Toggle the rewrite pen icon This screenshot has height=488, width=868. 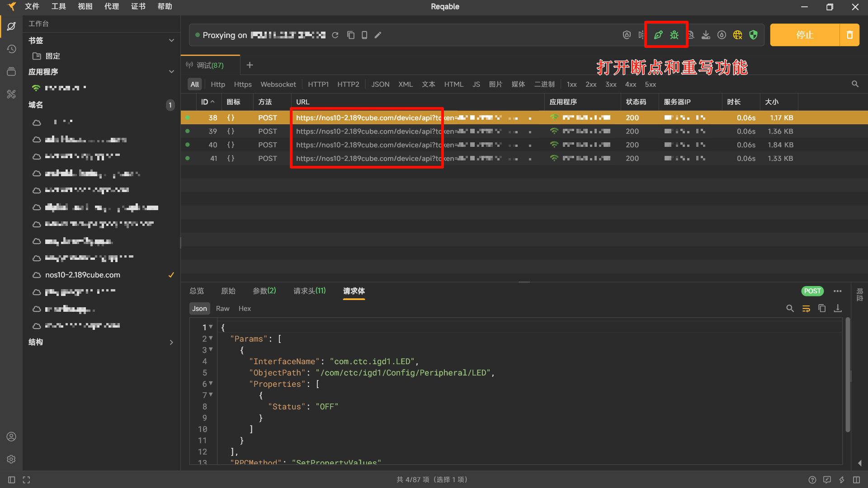(658, 35)
